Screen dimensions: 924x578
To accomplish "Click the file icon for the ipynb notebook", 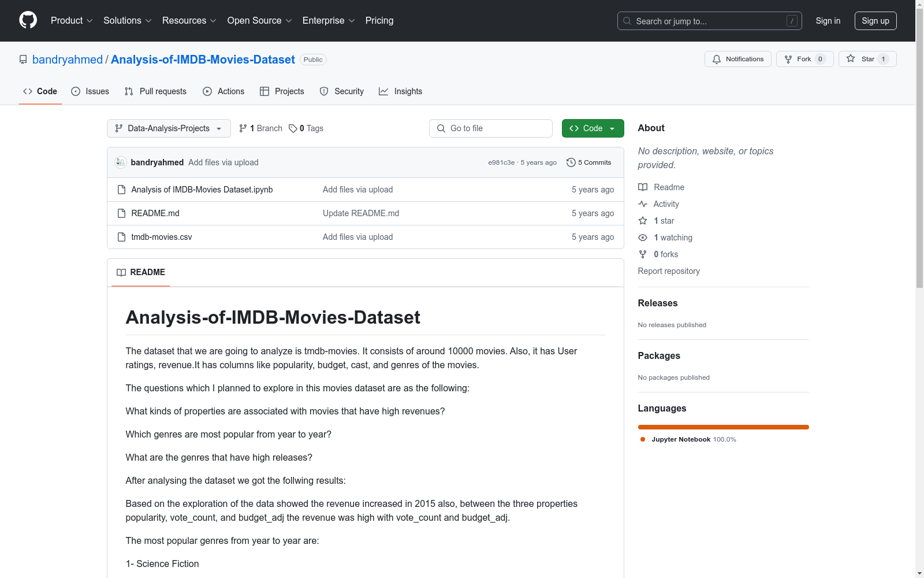I will pos(121,190).
